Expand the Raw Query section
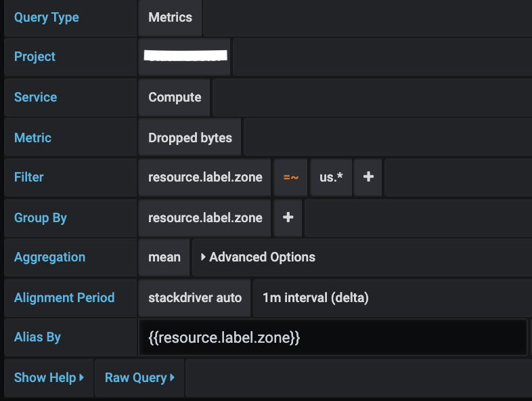 [139, 377]
